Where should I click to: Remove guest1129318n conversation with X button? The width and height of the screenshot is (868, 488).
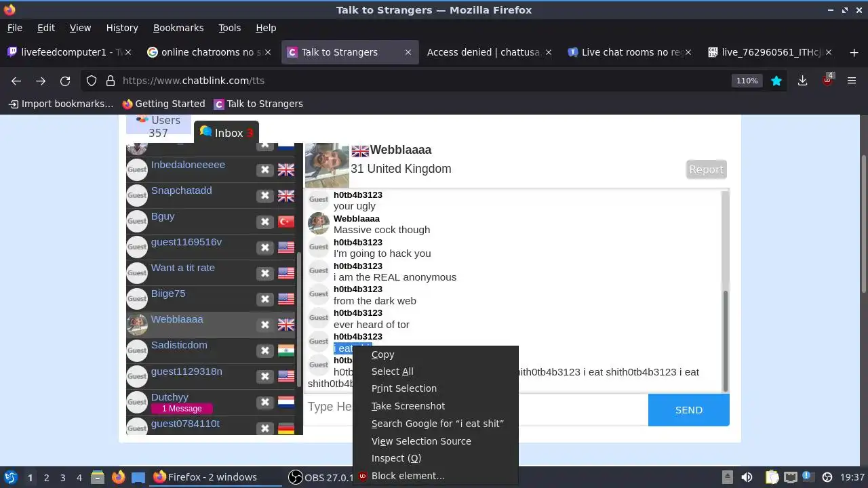click(265, 376)
